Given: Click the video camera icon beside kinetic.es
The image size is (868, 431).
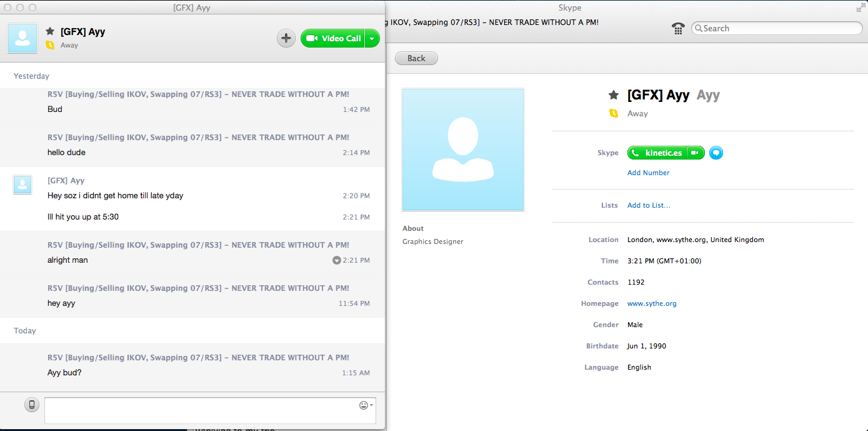Looking at the screenshot, I should 696,153.
